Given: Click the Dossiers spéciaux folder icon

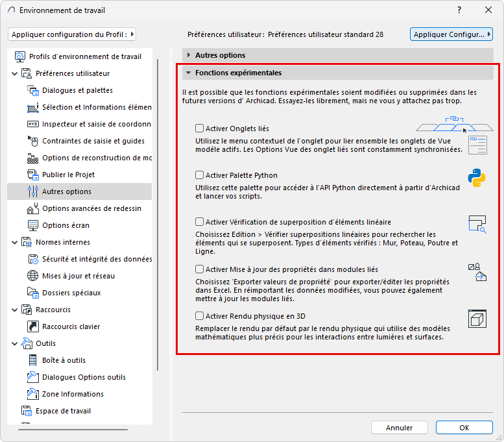Looking at the screenshot, I should pyautogui.click(x=33, y=293).
